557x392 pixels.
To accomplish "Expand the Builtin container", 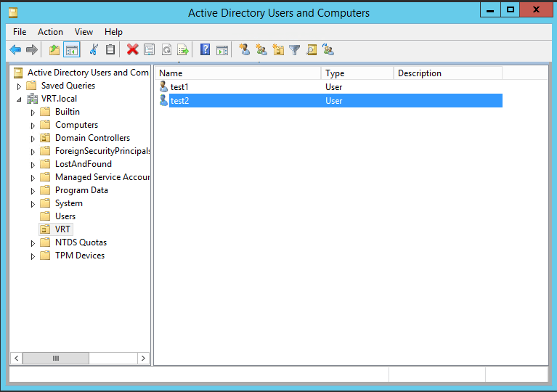I will pyautogui.click(x=33, y=113).
